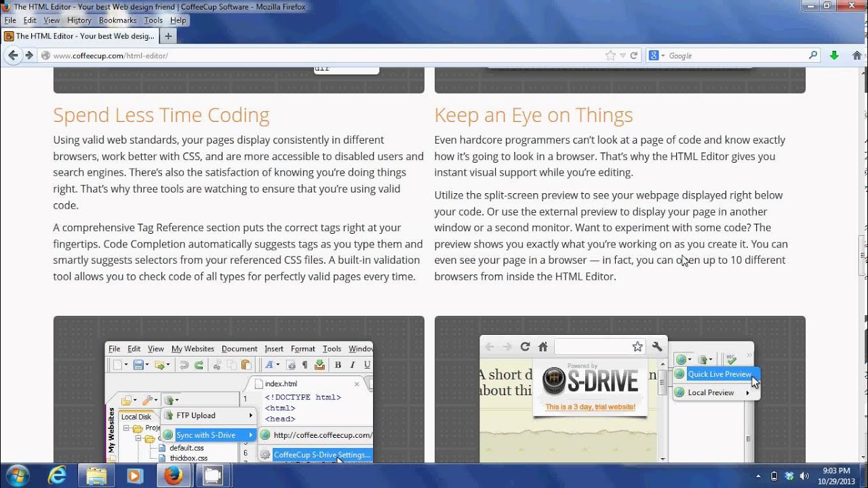
Task: Open Windows Media Player in taskbar
Action: pyautogui.click(x=134, y=476)
